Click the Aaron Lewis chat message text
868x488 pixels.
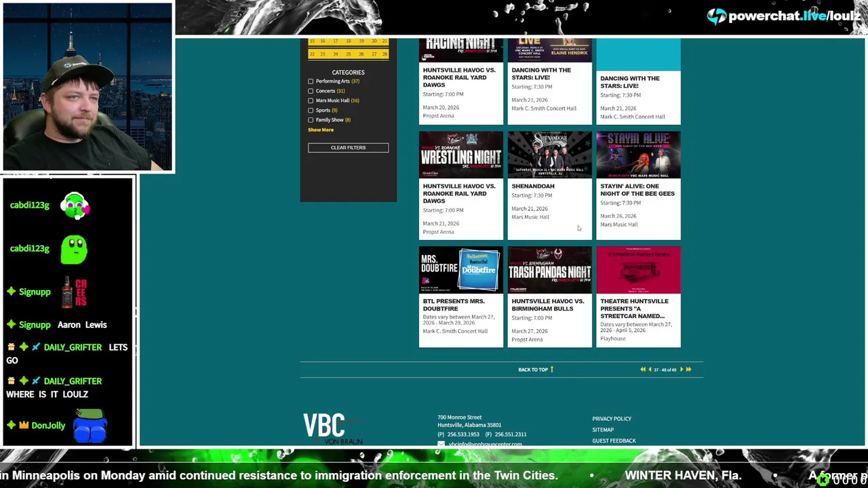click(82, 325)
